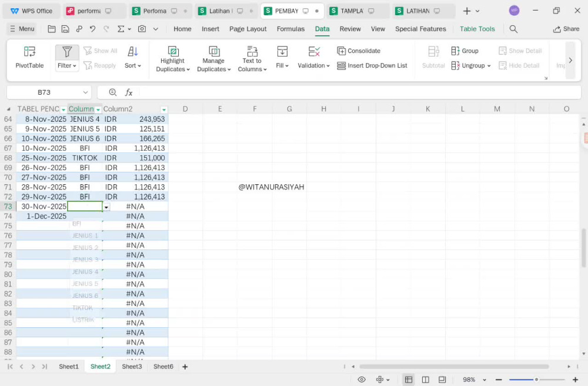Screen dimensions: 588x386
Task: Open the Review ribbon tab
Action: pyautogui.click(x=350, y=29)
